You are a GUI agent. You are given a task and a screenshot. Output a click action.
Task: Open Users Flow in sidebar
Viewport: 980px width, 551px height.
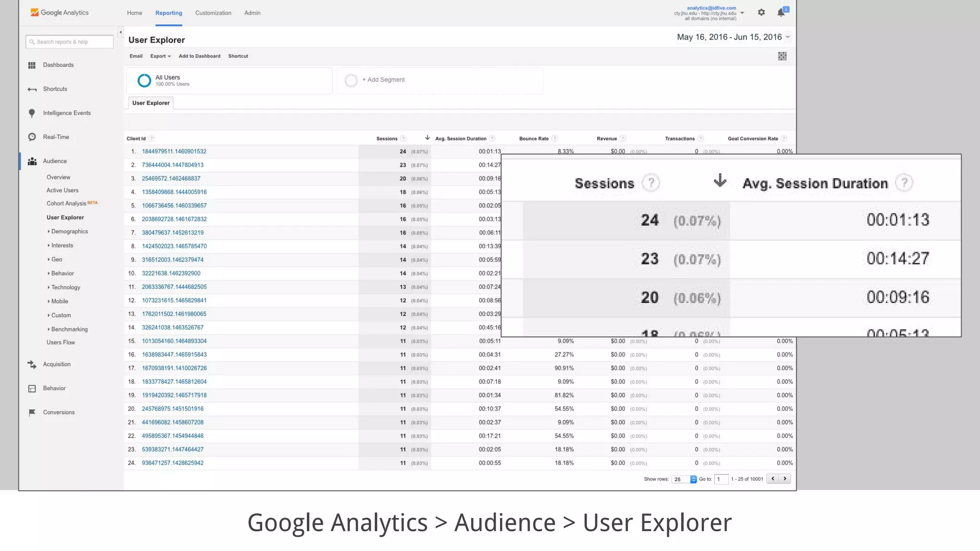[61, 342]
